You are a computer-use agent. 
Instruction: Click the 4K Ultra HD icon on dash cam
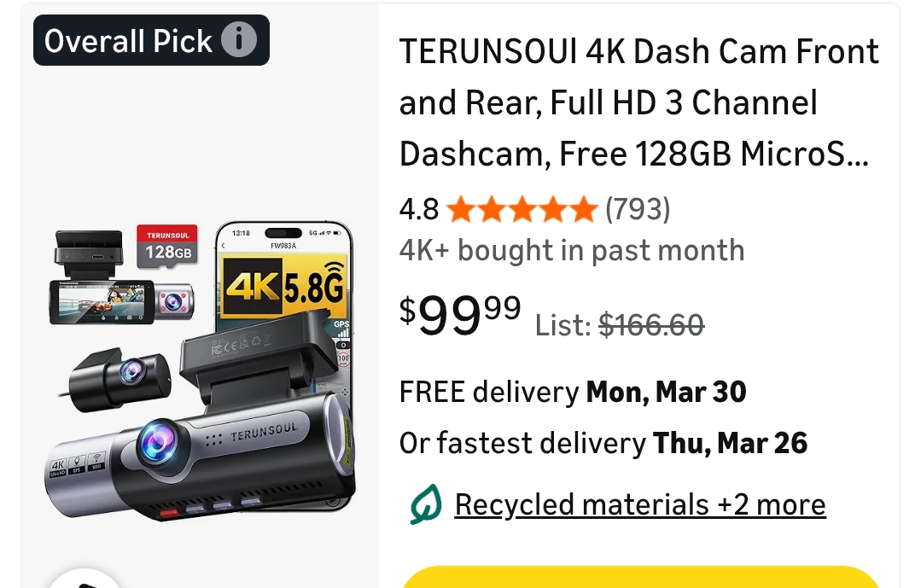[58, 469]
